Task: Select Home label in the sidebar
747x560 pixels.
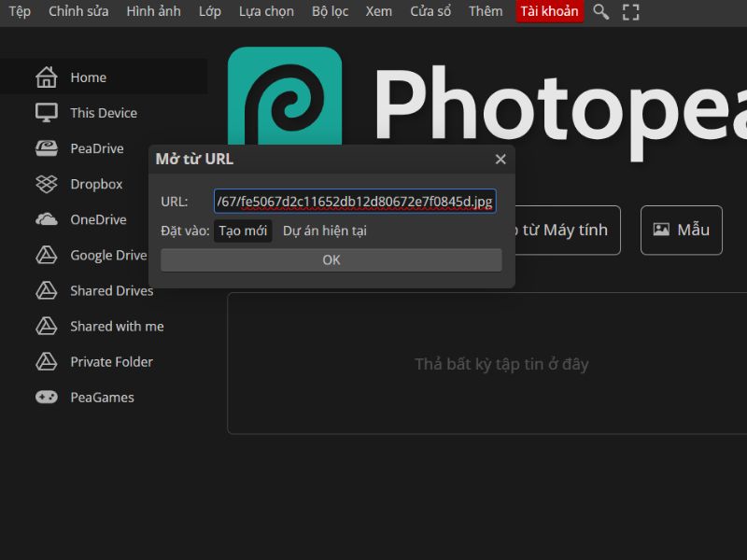Action: 89,77
